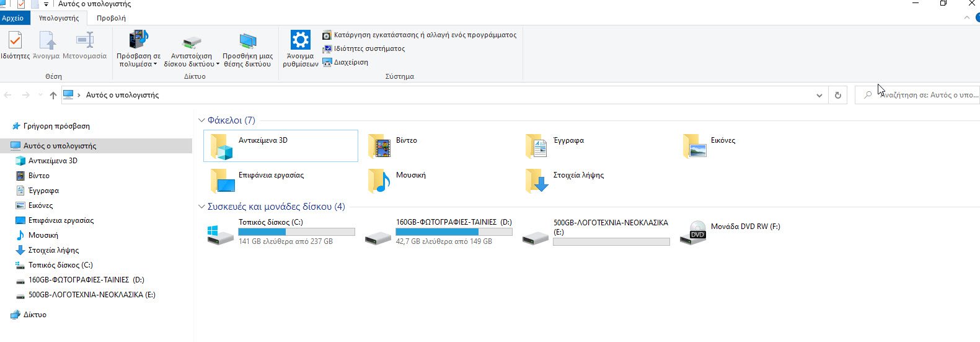Go back with the back arrow

[x=8, y=95]
